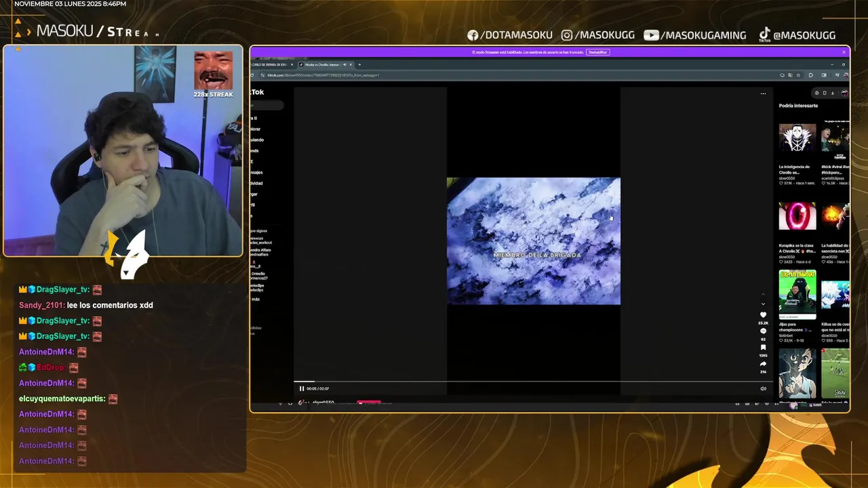Viewport: 868px width, 488px height.
Task: Dismiss the purple streamer mode banner
Action: 844,52
